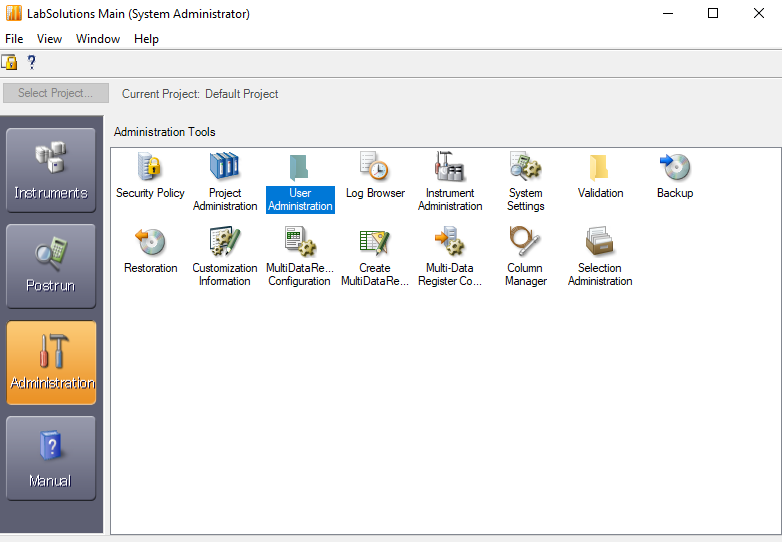782x542 pixels.
Task: Open Instrument Administration tool
Action: [450, 182]
